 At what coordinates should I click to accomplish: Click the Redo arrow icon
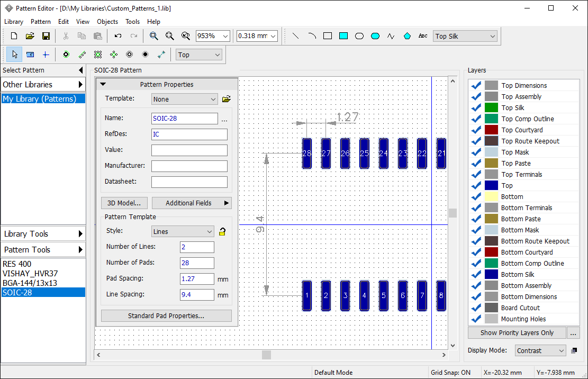coord(133,36)
